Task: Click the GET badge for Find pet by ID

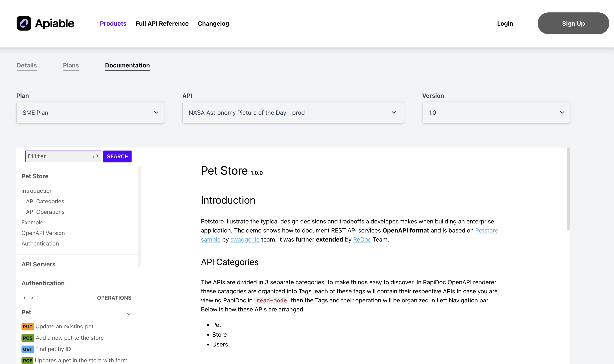Action: tap(28, 349)
